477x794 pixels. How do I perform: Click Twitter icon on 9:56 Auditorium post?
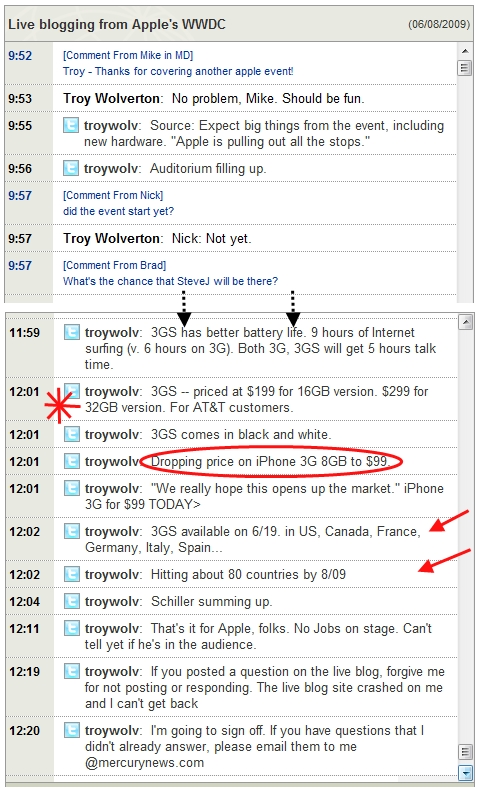[x=71, y=168]
